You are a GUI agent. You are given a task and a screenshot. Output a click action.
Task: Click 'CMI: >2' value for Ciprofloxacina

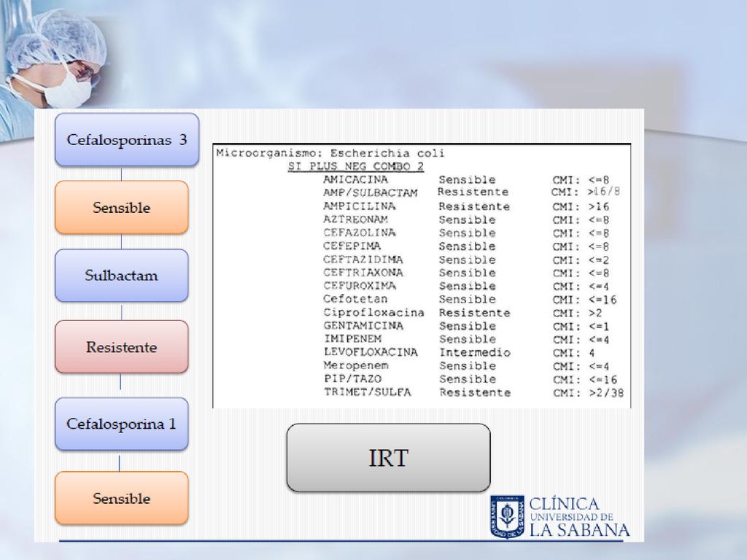(577, 314)
